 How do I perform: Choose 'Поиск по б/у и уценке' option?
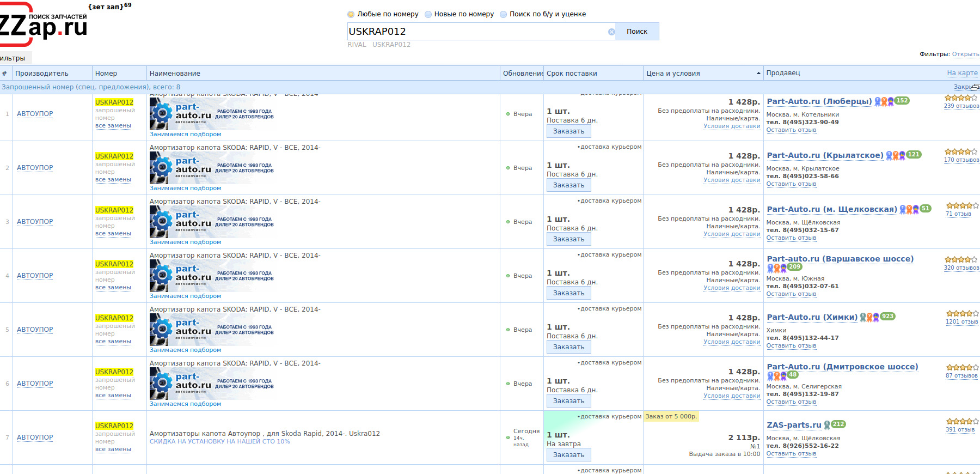coord(503,14)
